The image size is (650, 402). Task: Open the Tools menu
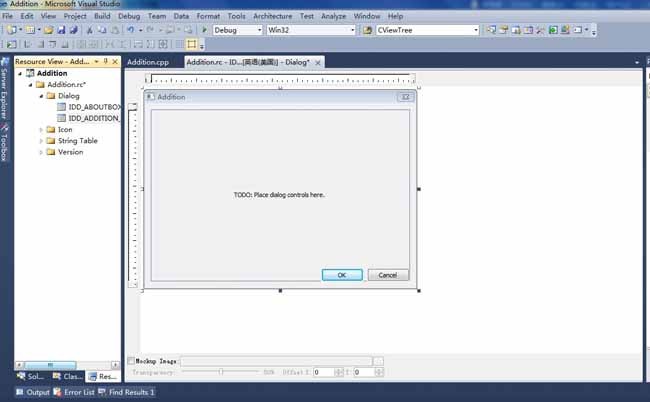(236, 16)
